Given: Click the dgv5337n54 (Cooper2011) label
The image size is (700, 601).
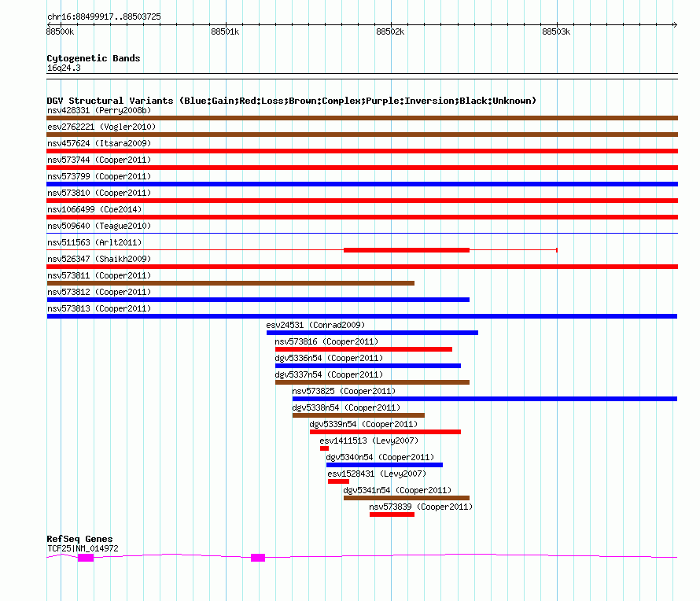Looking at the screenshot, I should click(329, 374).
